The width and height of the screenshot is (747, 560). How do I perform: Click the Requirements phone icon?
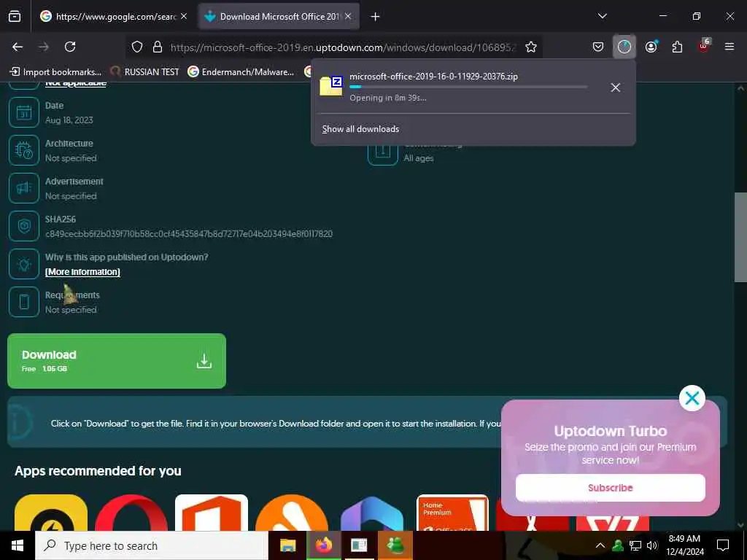[24, 301]
